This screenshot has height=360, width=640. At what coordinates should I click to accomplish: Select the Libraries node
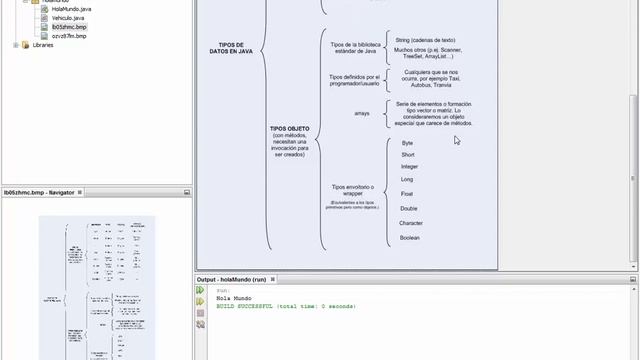click(43, 45)
